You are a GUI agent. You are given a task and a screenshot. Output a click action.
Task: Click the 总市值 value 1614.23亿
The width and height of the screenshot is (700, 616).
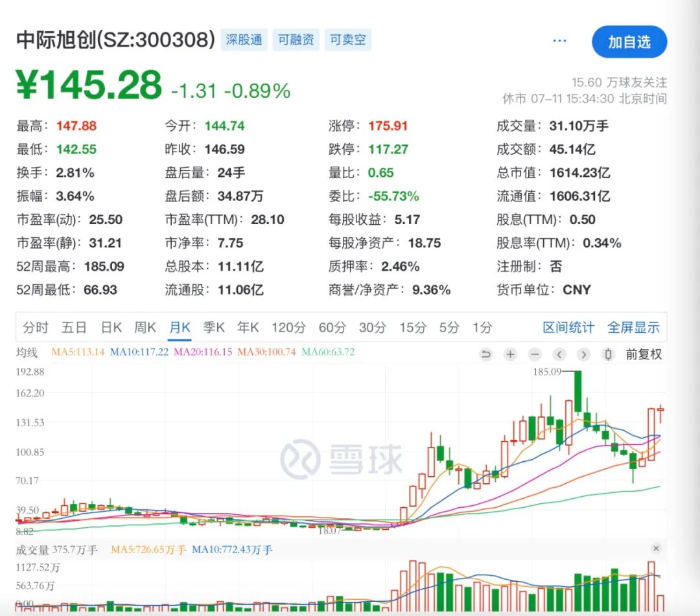point(579,173)
